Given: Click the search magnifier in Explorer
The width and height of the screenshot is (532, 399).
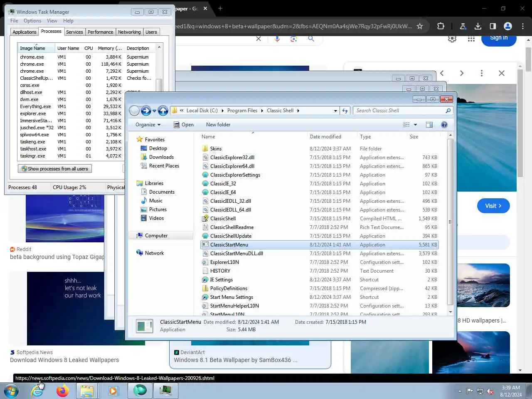Looking at the screenshot, I should (448, 111).
